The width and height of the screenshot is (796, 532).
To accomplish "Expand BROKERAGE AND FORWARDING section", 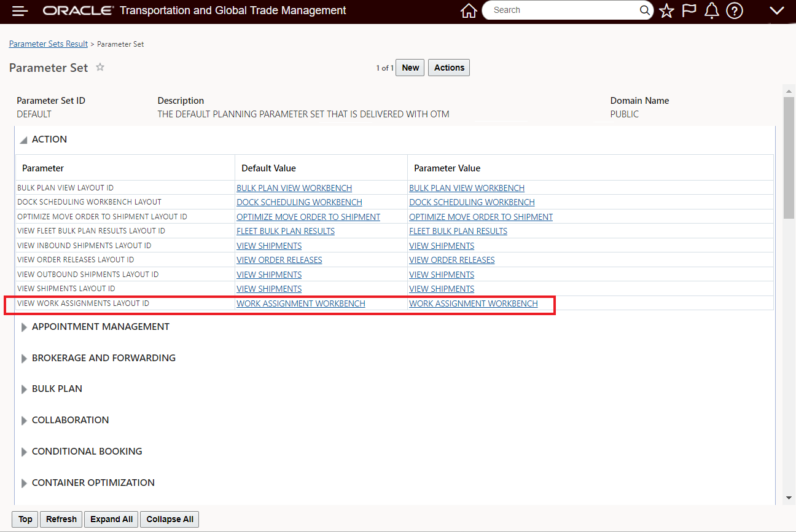I will [x=25, y=359].
